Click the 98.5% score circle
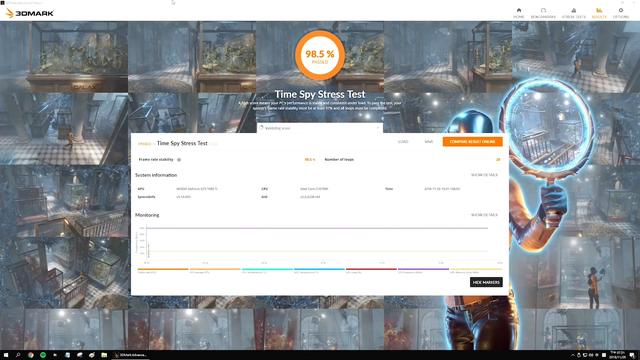This screenshot has width=640, height=360. coord(320,55)
